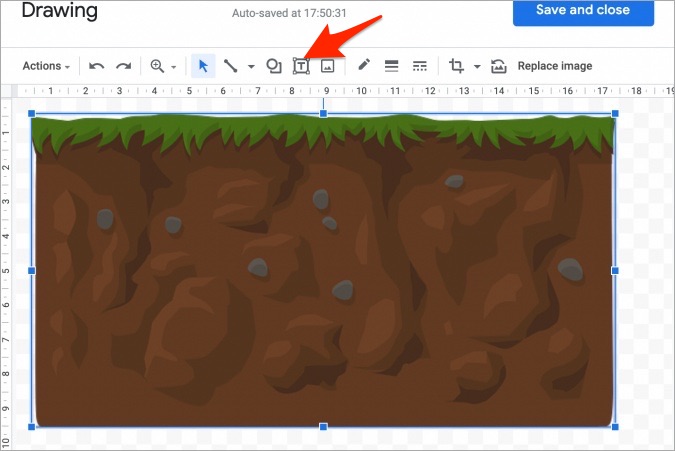675x451 pixels.
Task: Choose the Select arrow tool
Action: (203, 66)
